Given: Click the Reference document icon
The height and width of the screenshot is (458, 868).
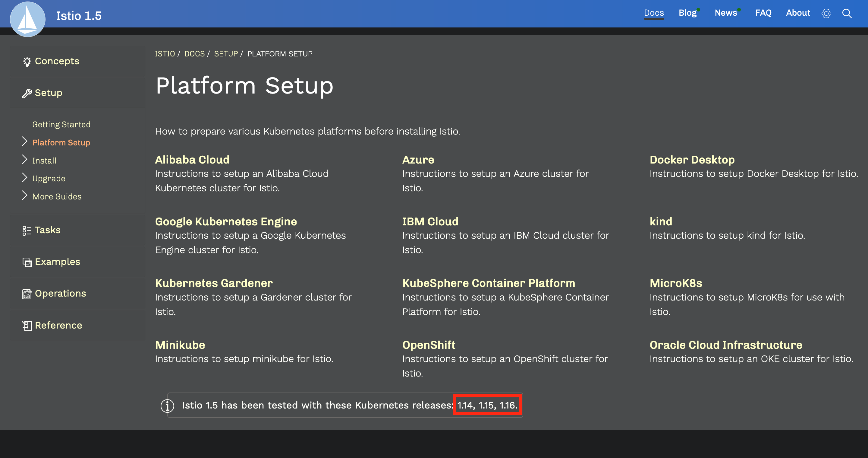Looking at the screenshot, I should tap(27, 326).
